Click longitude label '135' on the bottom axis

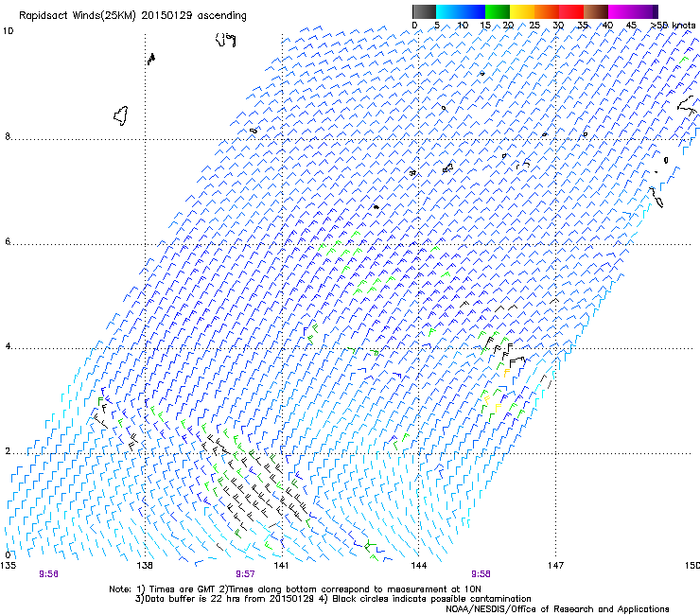pos(8,566)
